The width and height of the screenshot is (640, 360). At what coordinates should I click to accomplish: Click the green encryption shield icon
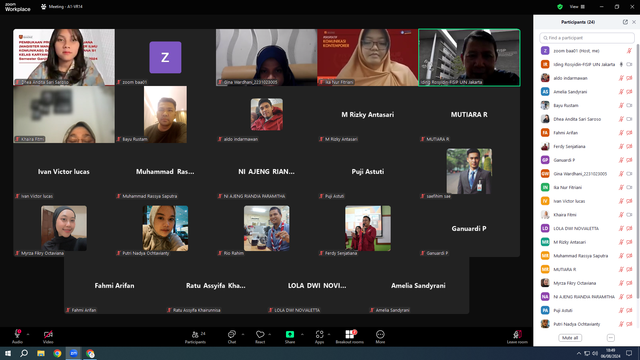[x=560, y=7]
